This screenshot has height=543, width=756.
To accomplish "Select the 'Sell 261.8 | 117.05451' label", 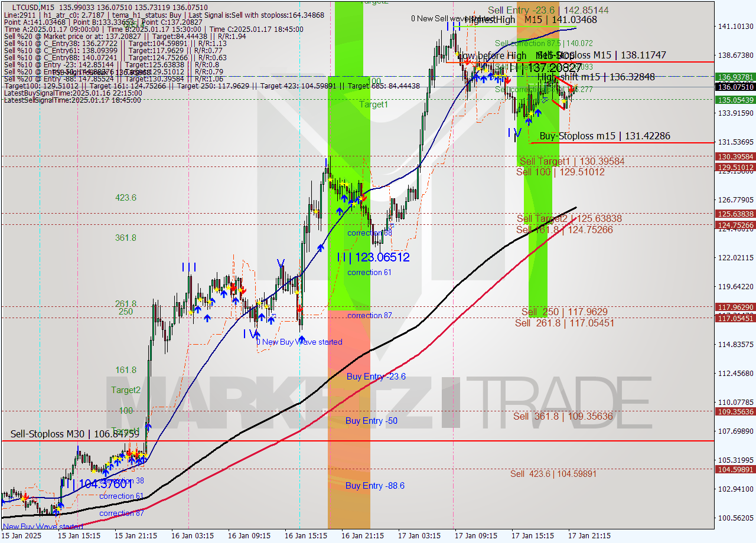I will pos(564,323).
